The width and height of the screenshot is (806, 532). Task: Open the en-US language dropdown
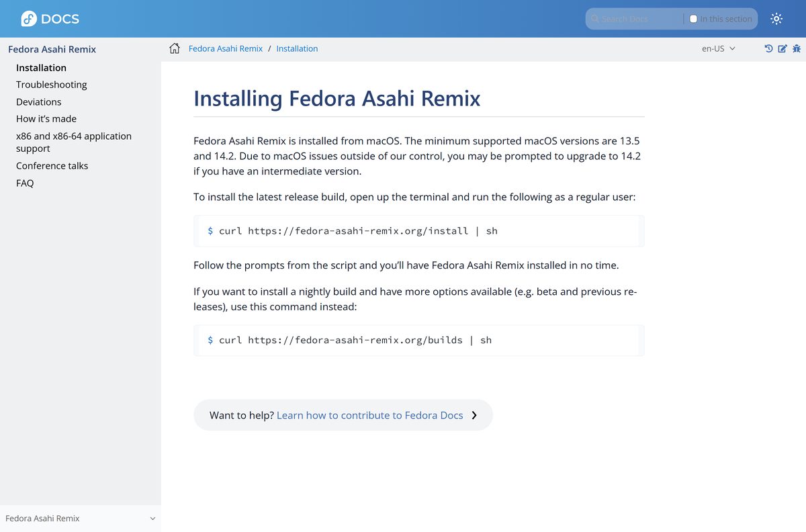[x=718, y=48]
